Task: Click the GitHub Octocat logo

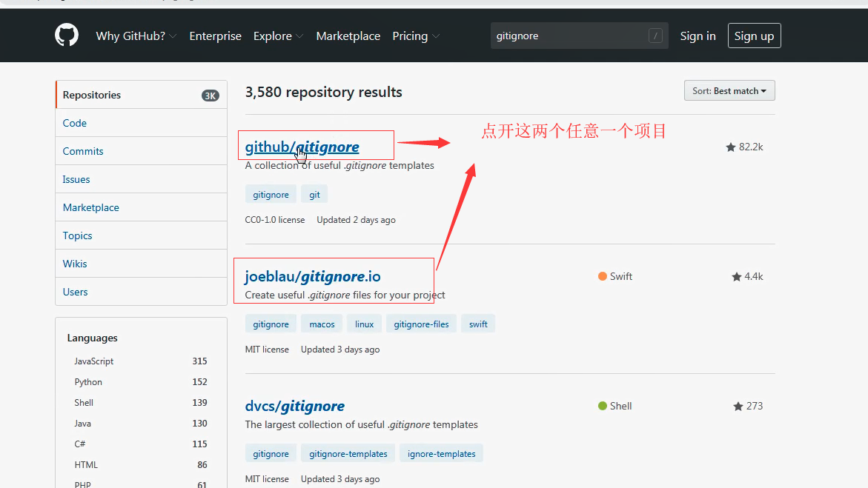Action: click(67, 36)
